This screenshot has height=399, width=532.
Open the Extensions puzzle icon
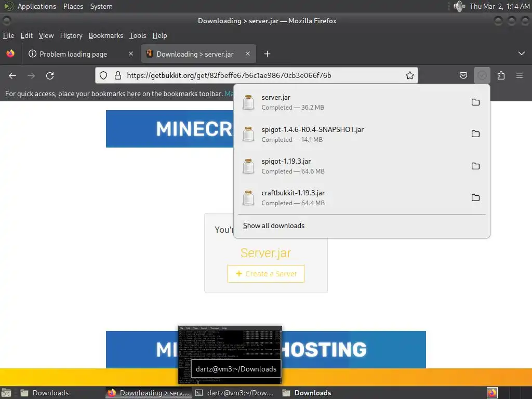(x=501, y=75)
